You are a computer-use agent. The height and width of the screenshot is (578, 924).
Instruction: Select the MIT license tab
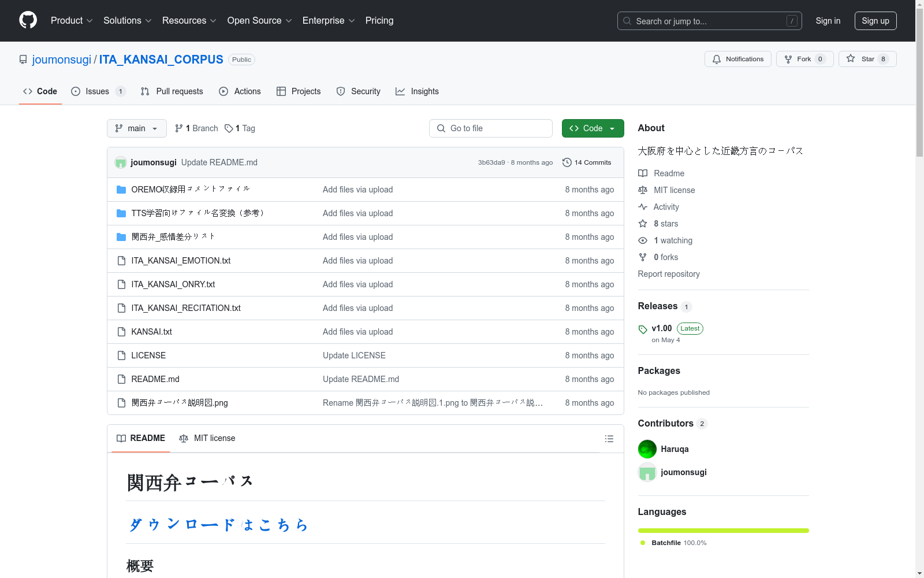tap(207, 438)
